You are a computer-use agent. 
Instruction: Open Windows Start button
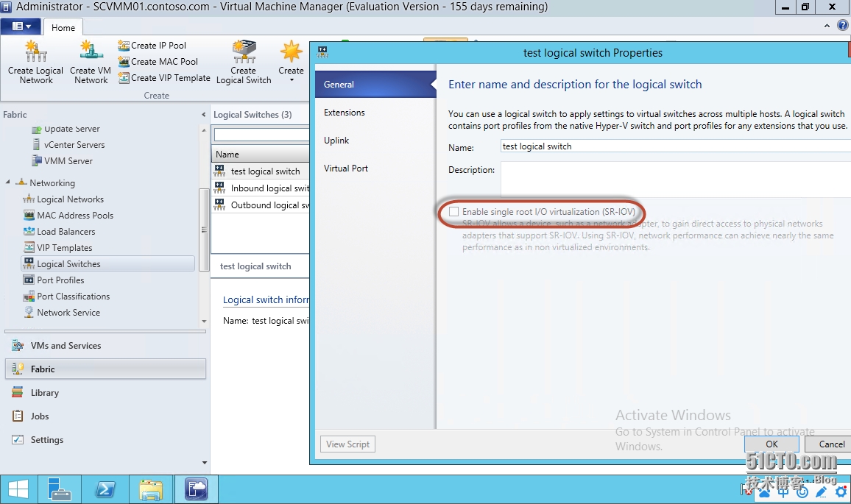(18, 489)
